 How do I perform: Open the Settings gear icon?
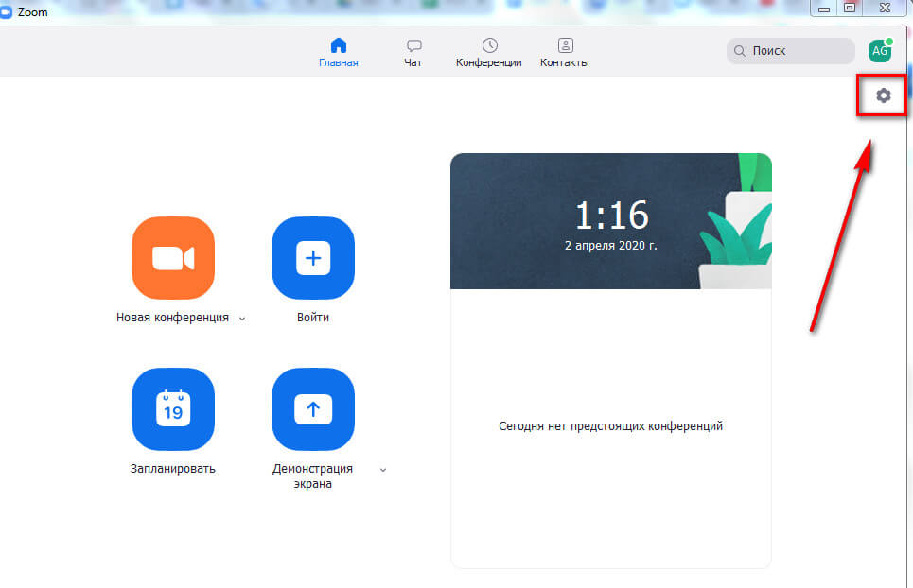(x=883, y=95)
